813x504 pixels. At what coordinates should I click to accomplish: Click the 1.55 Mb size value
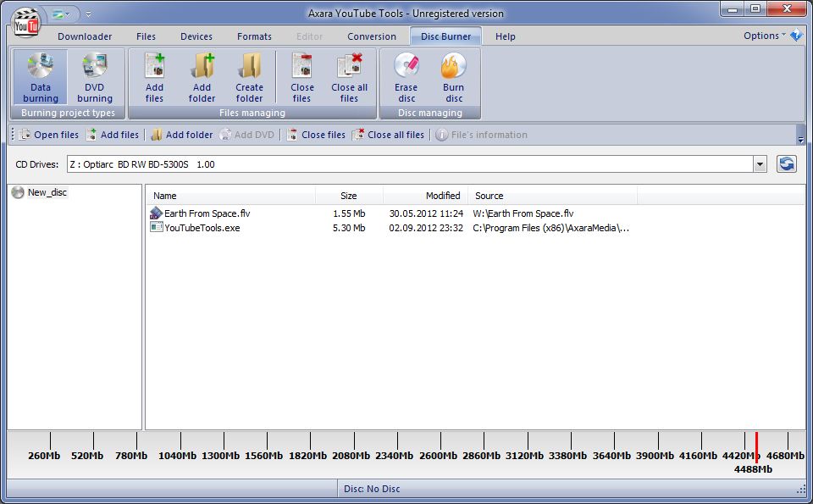point(349,213)
